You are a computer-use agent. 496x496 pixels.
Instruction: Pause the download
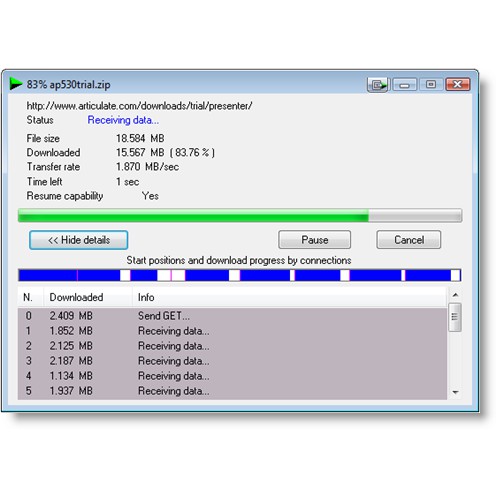pos(314,240)
